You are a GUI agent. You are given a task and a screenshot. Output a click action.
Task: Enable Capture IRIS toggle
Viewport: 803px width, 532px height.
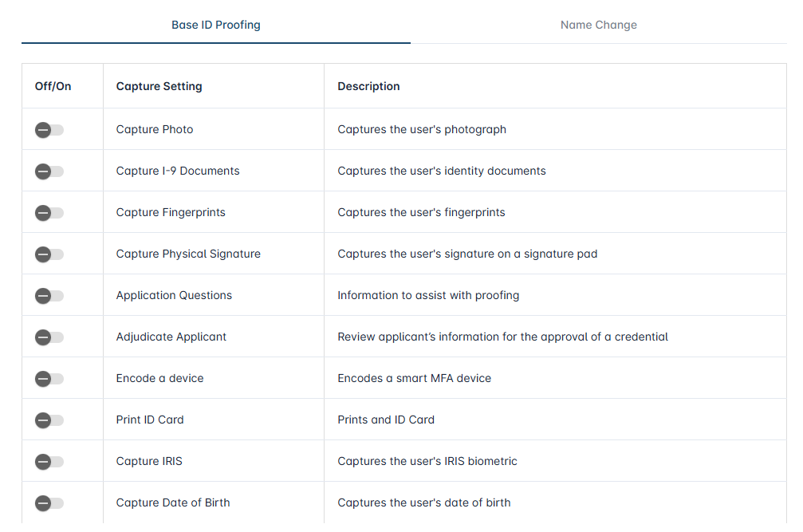(49, 462)
